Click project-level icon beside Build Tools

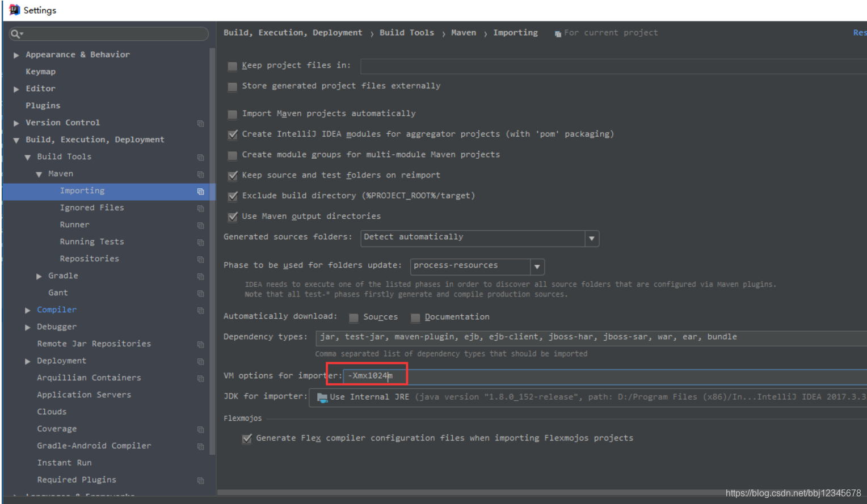(x=200, y=157)
